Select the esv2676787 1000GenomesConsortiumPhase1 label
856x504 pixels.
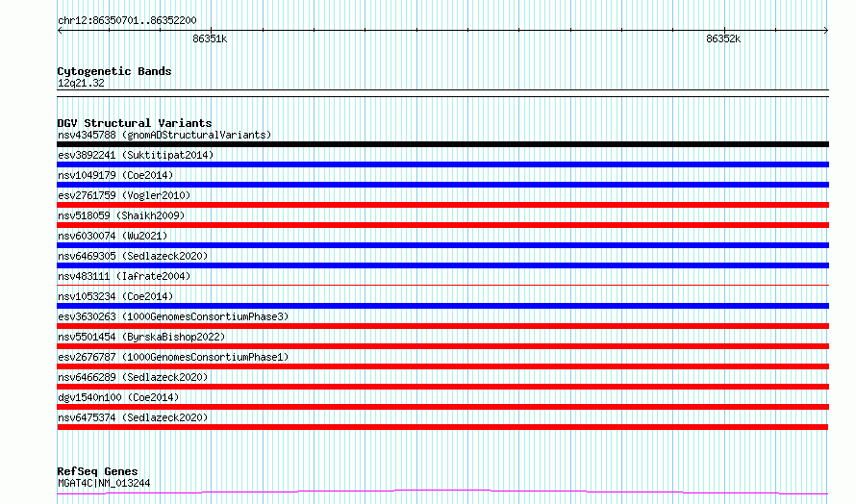[x=173, y=357]
